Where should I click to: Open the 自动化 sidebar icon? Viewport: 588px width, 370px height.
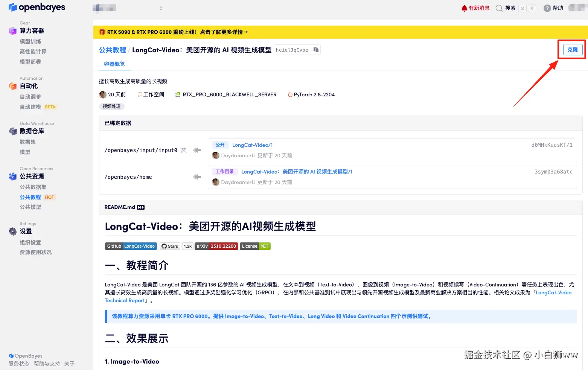[x=13, y=86]
